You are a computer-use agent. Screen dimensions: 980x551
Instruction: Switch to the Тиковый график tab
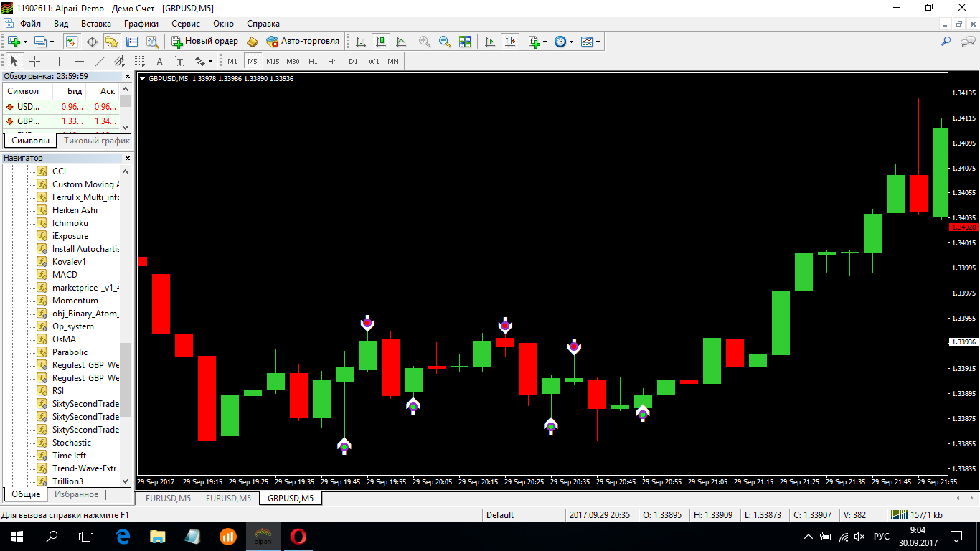[96, 141]
